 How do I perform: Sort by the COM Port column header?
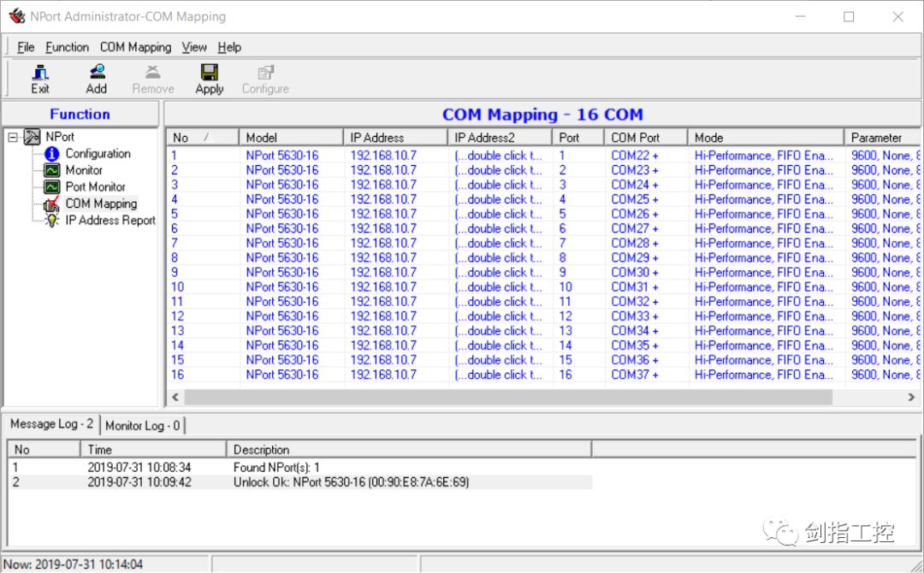[646, 137]
